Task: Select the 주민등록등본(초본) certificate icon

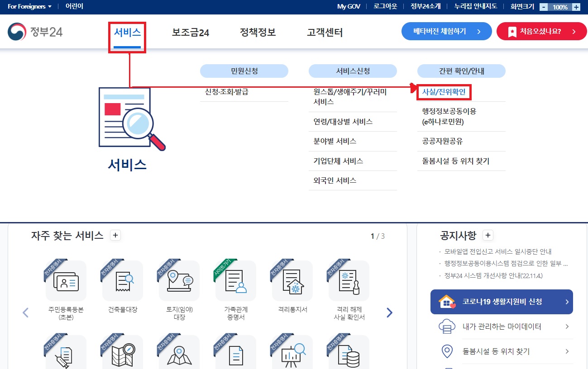Action: point(65,279)
